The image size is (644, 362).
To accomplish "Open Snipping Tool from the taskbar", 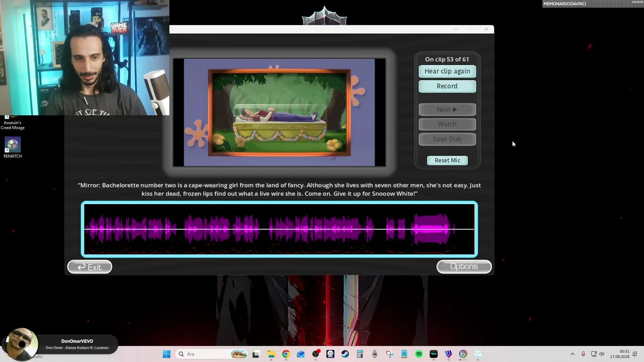I will (389, 354).
